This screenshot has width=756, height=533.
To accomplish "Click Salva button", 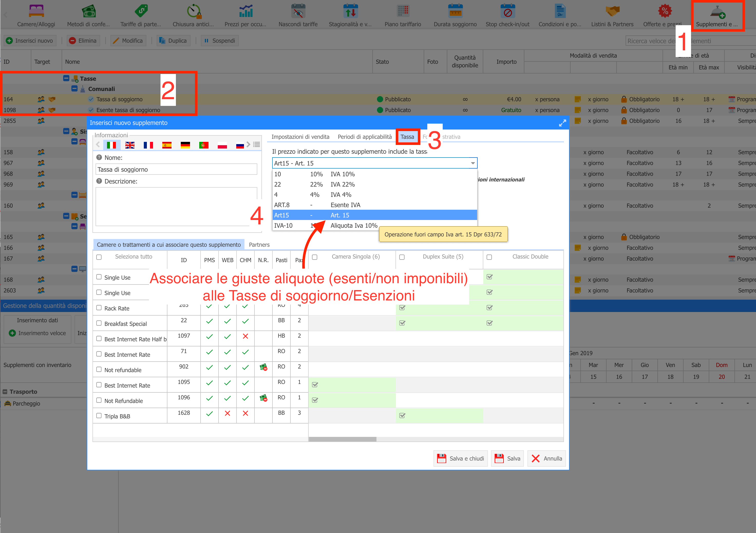I will coord(507,458).
